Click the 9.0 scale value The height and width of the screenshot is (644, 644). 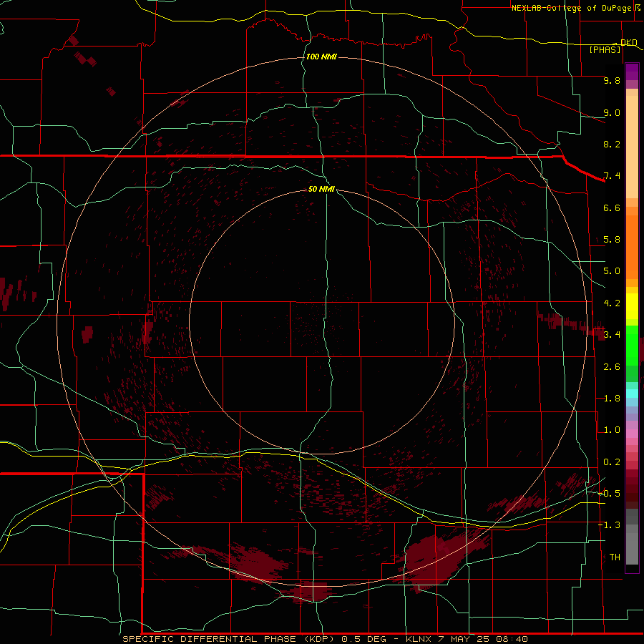[x=612, y=112]
